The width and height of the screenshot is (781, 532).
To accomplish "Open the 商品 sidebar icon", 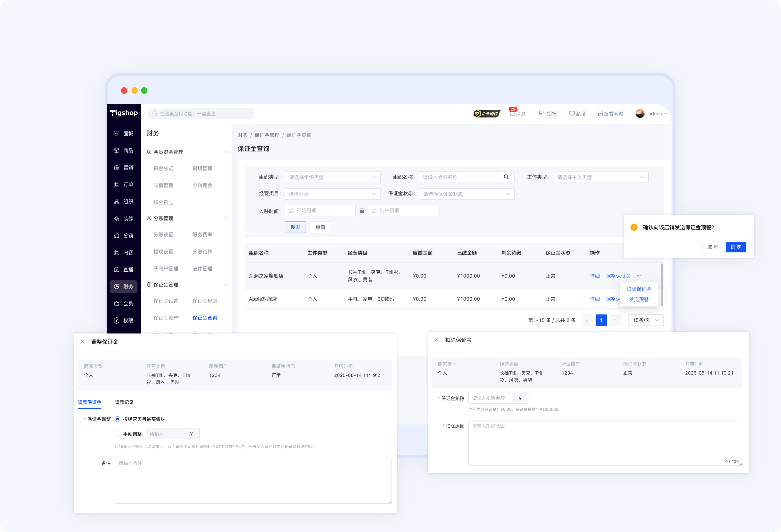I will point(117,150).
